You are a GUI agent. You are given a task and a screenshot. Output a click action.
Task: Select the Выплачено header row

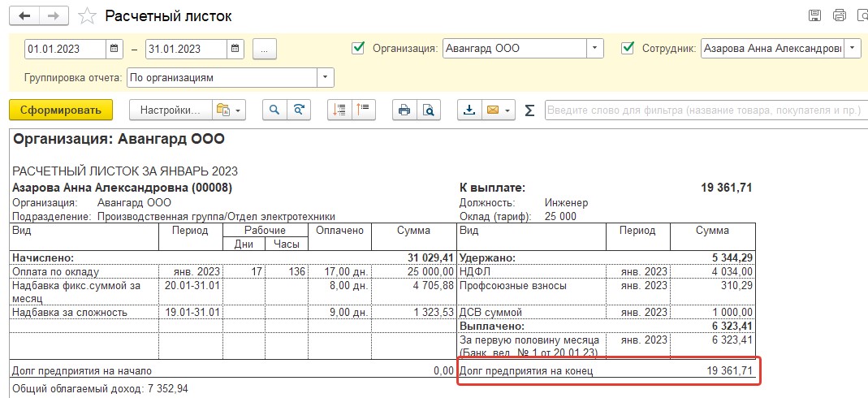pyautogui.click(x=607, y=326)
